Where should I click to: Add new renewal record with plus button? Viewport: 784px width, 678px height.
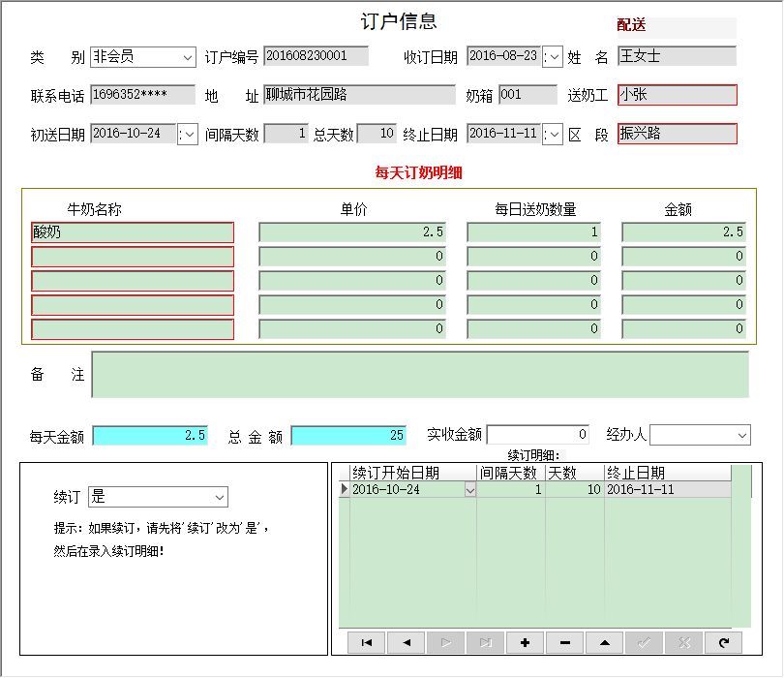pyautogui.click(x=525, y=642)
